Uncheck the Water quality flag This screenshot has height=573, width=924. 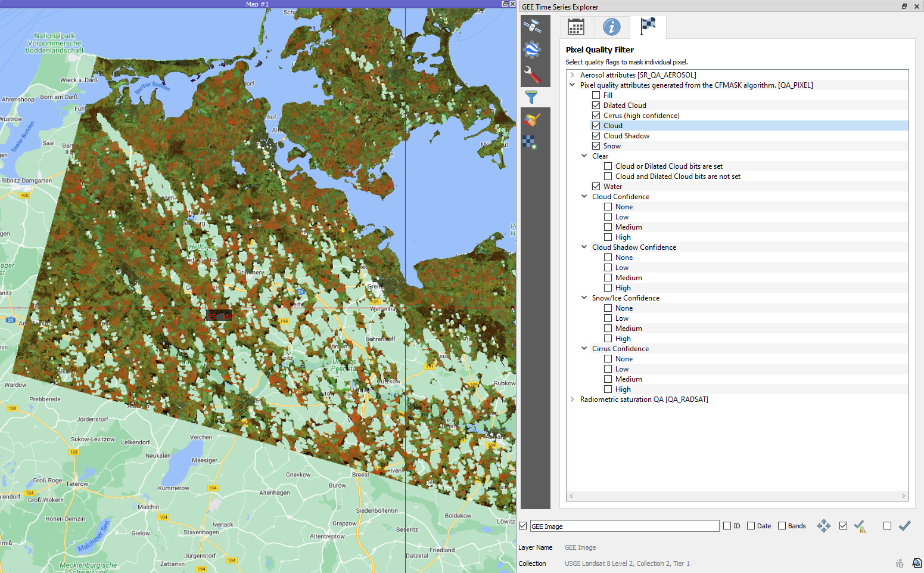596,187
